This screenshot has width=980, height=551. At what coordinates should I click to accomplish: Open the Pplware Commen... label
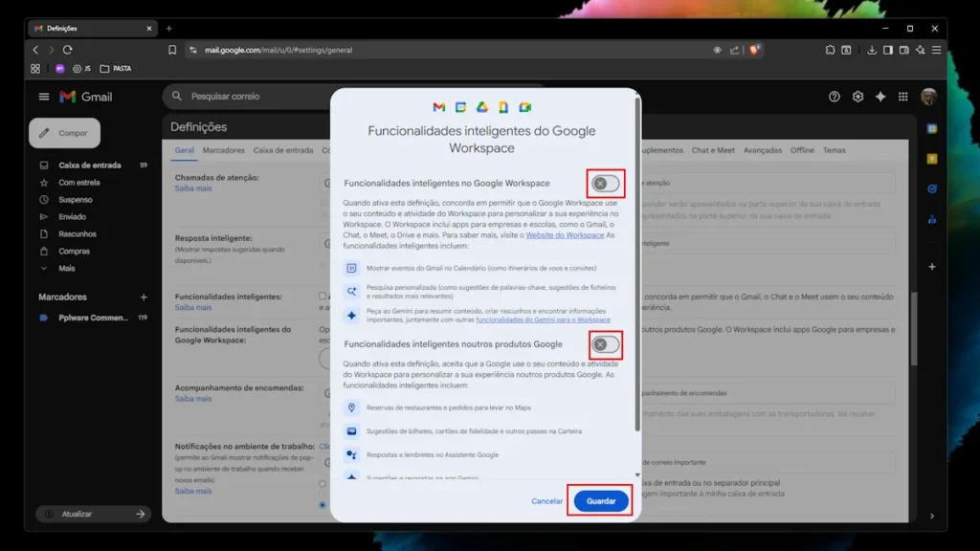(93, 318)
